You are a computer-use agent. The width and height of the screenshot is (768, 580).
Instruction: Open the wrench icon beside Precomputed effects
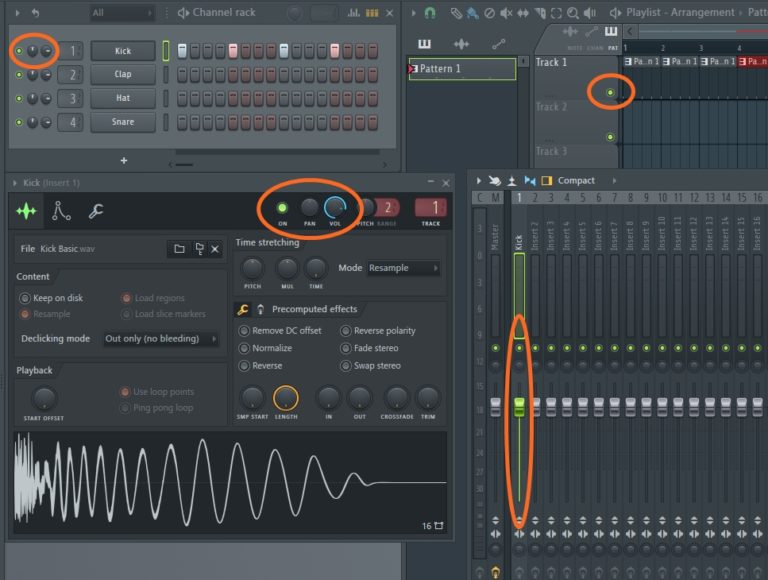pyautogui.click(x=242, y=309)
